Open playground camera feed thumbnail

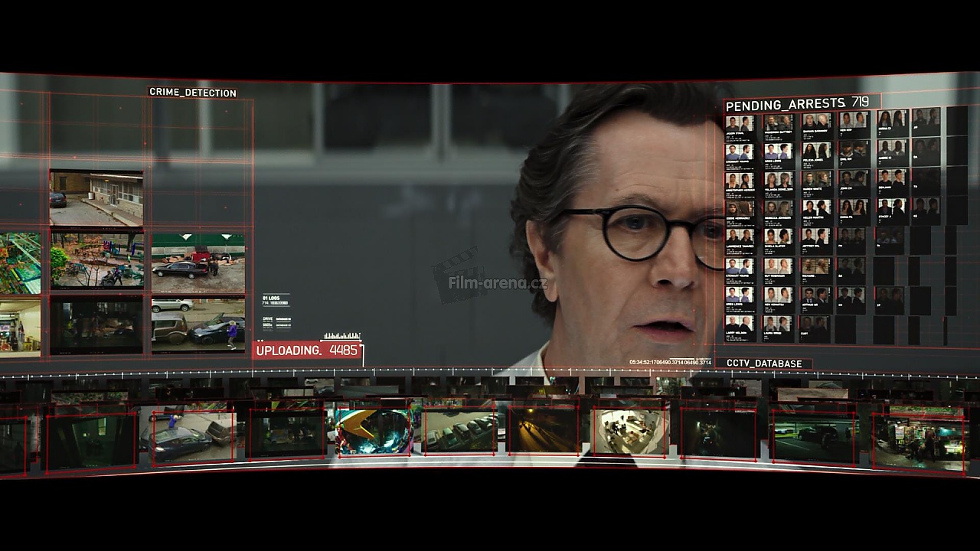[x=96, y=261]
